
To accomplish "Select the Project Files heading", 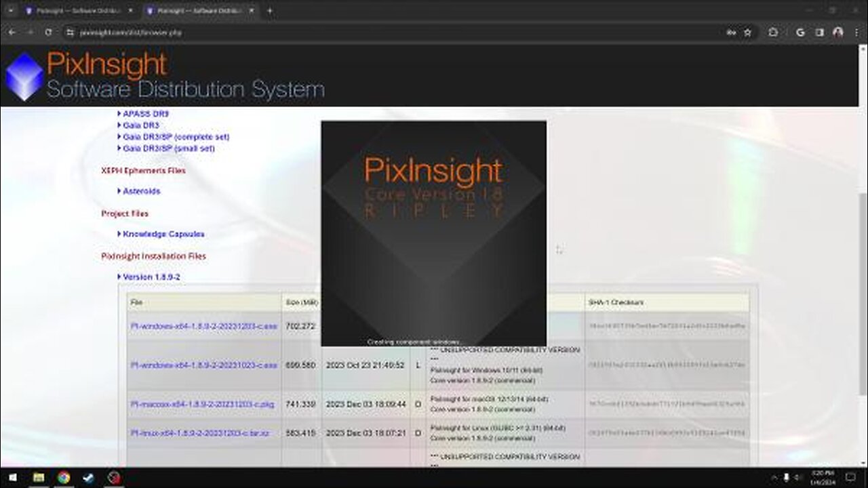I will (125, 213).
